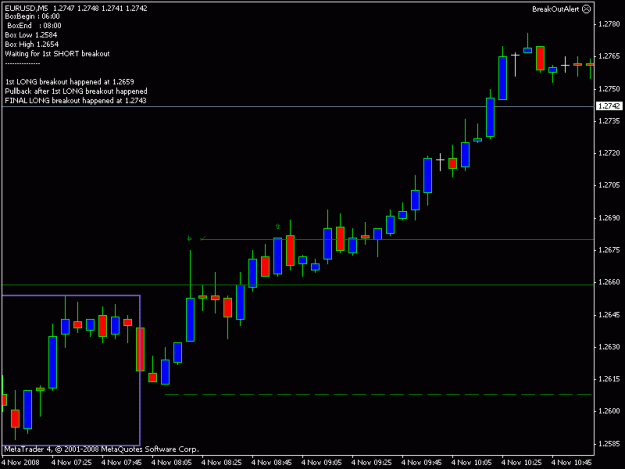Viewport: 625px width, 469px height.
Task: Click '1st LONG breakout happened at 1.2659' text
Action: point(70,82)
